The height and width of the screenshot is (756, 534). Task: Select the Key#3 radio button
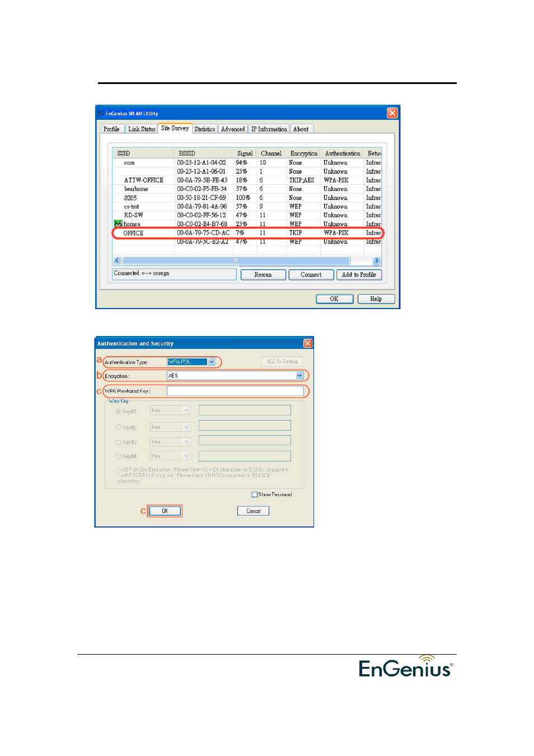click(x=118, y=442)
